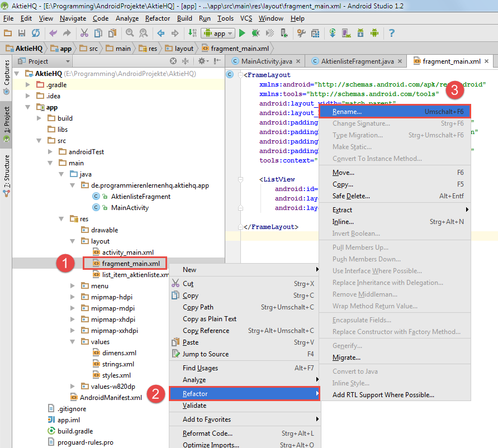498x448 pixels.
Task: Click the AktieHQ breadcrumb in navigation bar
Action: [25, 49]
